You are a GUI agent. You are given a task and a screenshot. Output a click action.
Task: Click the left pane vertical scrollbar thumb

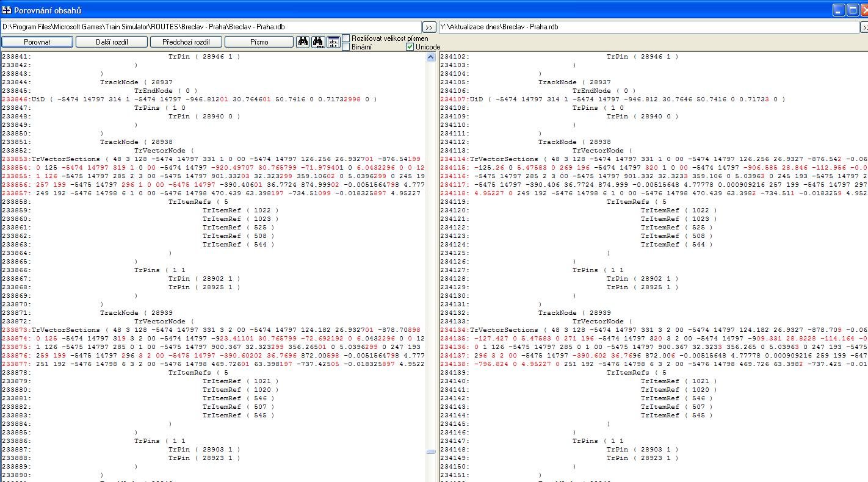point(430,451)
